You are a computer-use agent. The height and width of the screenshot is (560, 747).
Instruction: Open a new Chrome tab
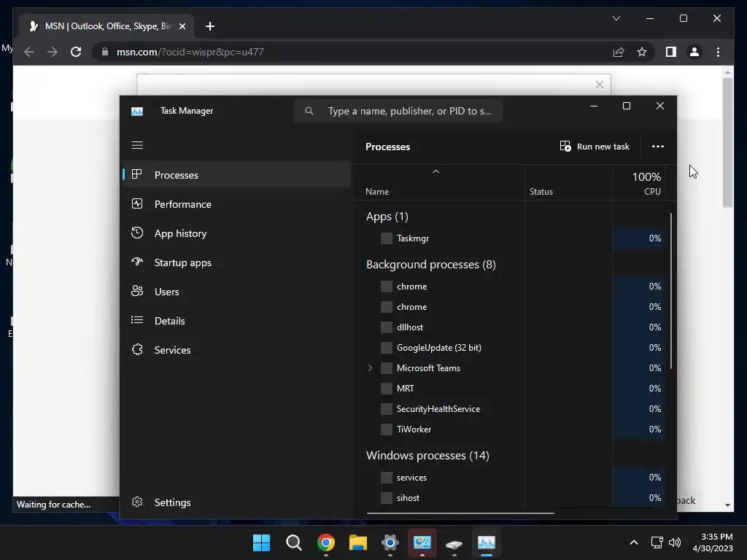tap(209, 26)
